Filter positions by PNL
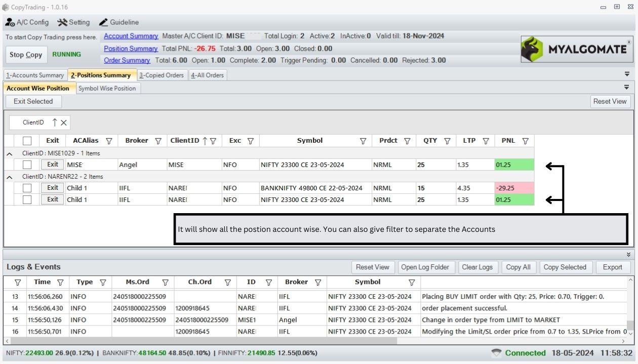The height and width of the screenshot is (364, 638). pyautogui.click(x=525, y=141)
